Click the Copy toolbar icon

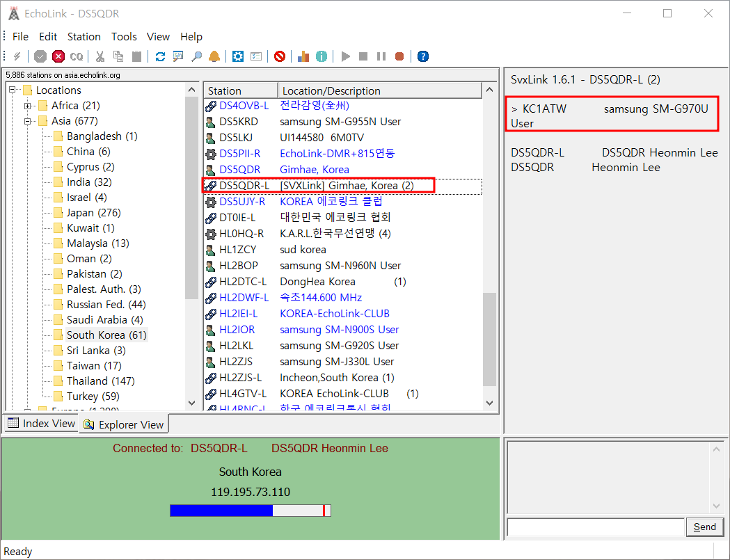tap(118, 56)
